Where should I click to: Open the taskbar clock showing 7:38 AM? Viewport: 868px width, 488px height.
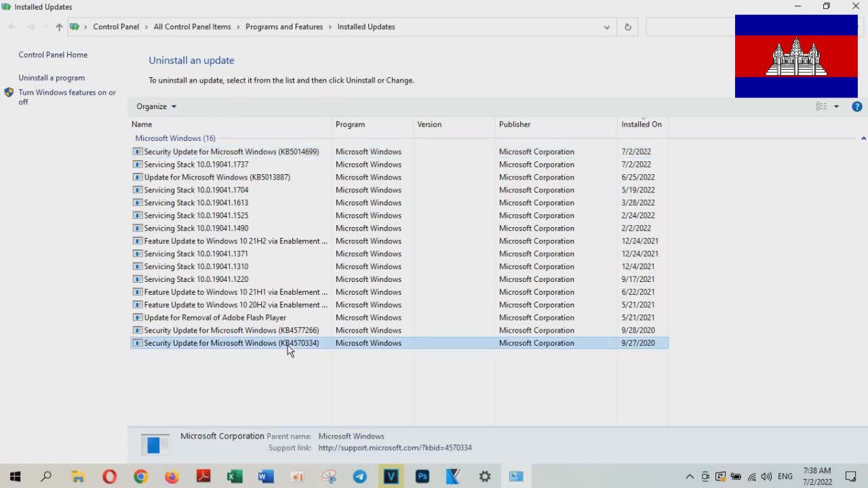[x=817, y=476]
